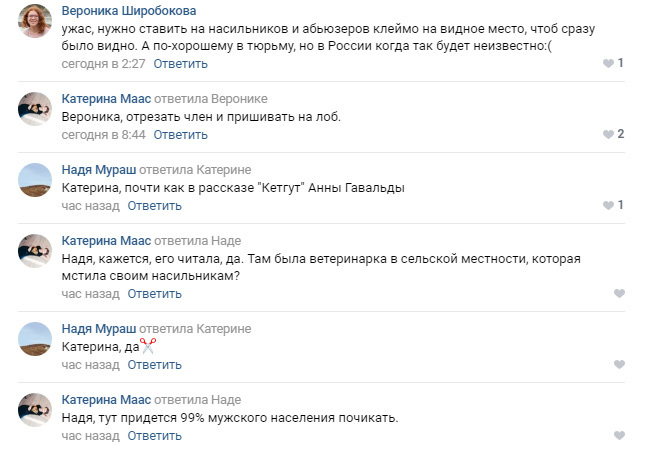Click the avatar beside the 8:44 comment

(x=36, y=109)
